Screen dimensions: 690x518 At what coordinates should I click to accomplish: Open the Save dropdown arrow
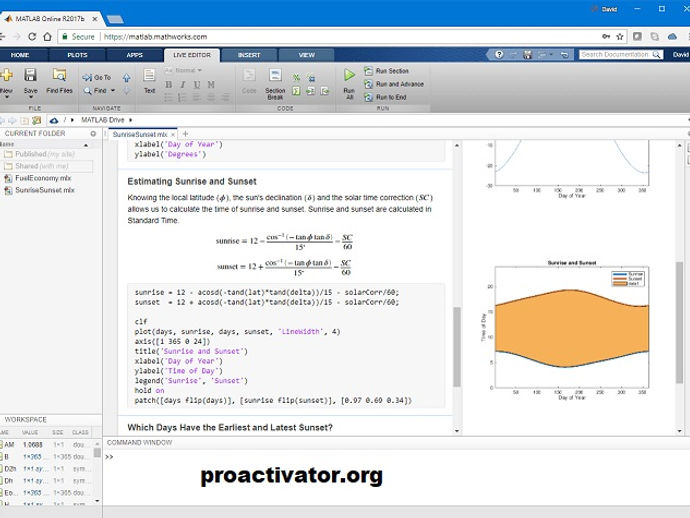30,97
